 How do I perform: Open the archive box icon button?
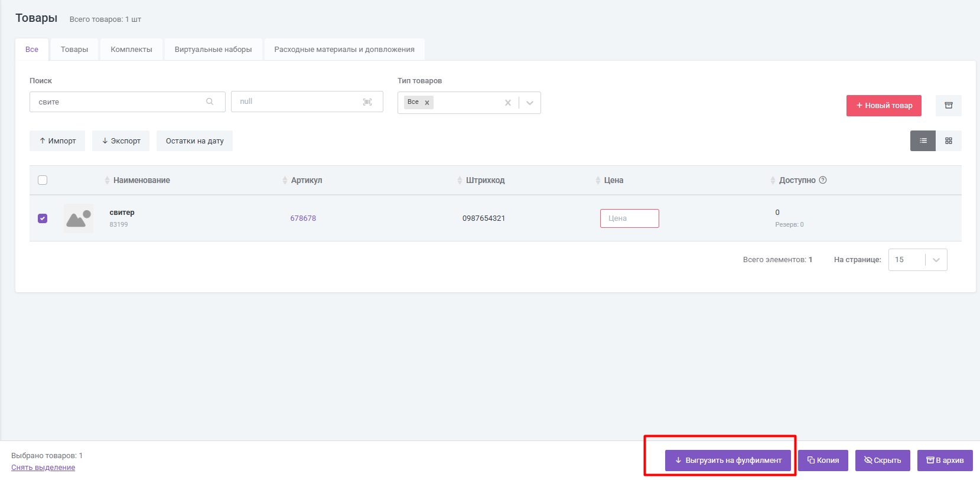pyautogui.click(x=949, y=105)
